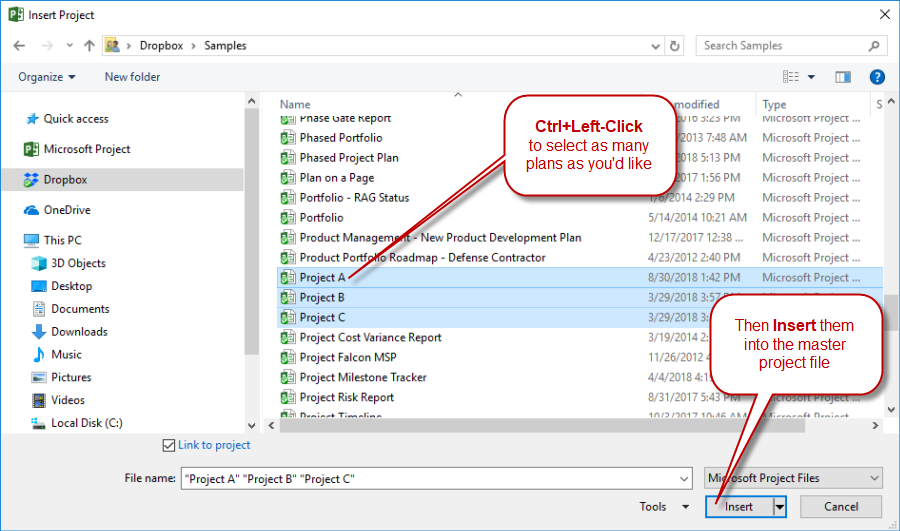This screenshot has width=900, height=531.
Task: Sort files by Name column header
Action: point(295,104)
